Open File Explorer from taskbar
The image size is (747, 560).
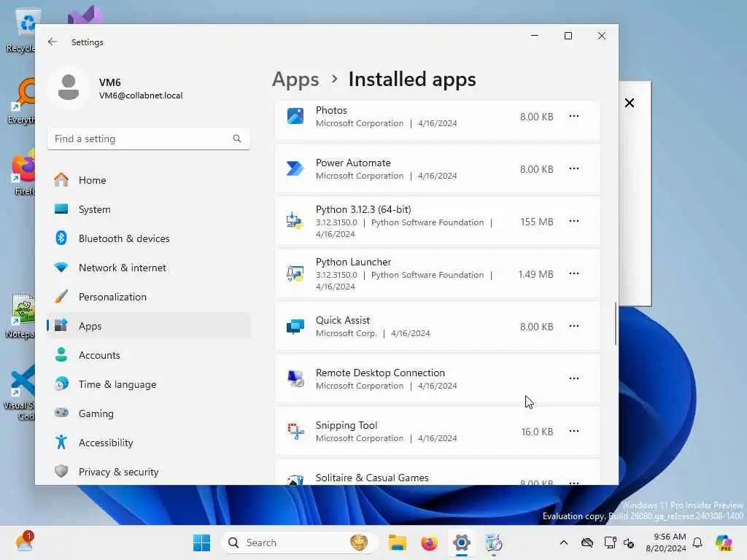point(397,542)
